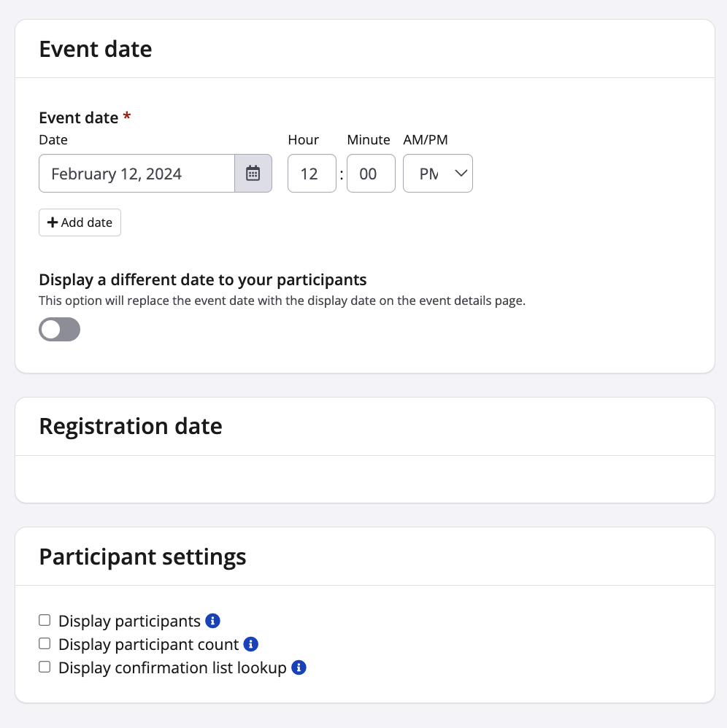The image size is (727, 728).
Task: Click the February 12, 2024 date field
Action: tap(136, 174)
